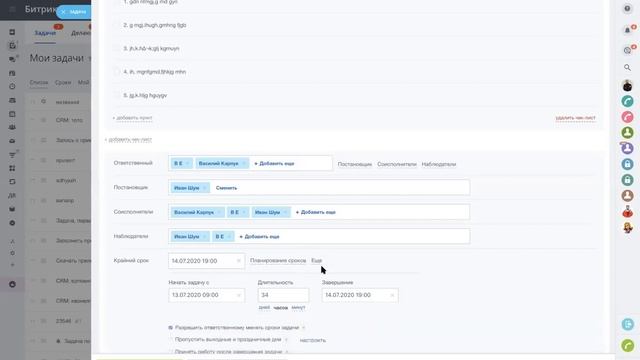
Task: Click the ДЯ item in left sidebar
Action: pyautogui.click(x=12, y=196)
